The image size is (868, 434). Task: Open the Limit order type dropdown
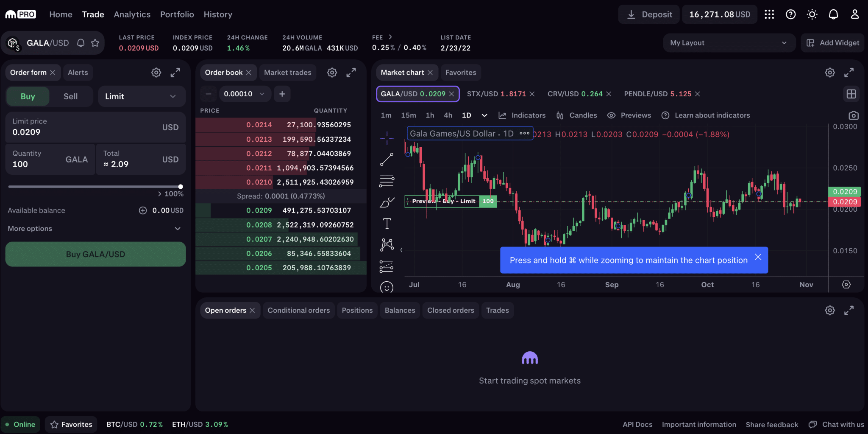click(142, 96)
